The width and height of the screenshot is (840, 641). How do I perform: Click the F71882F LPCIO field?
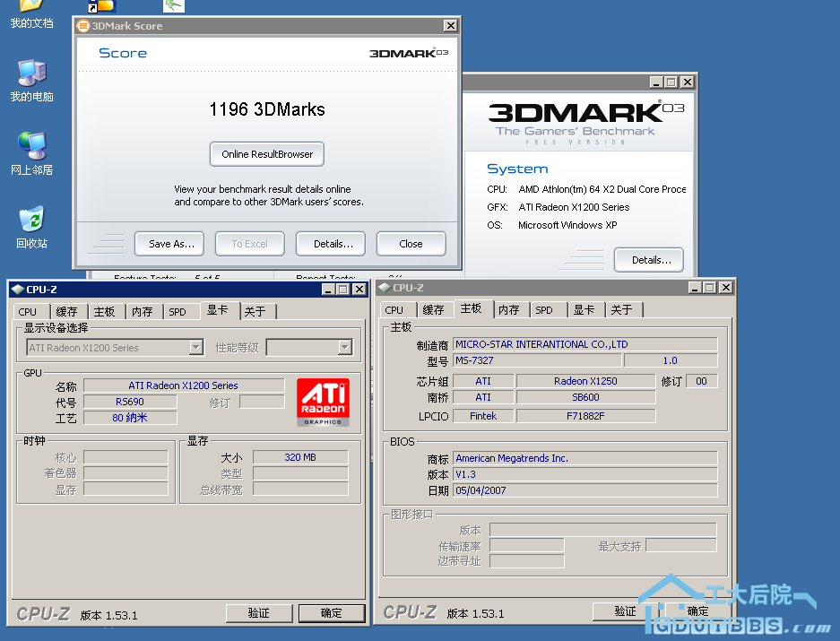coord(585,416)
